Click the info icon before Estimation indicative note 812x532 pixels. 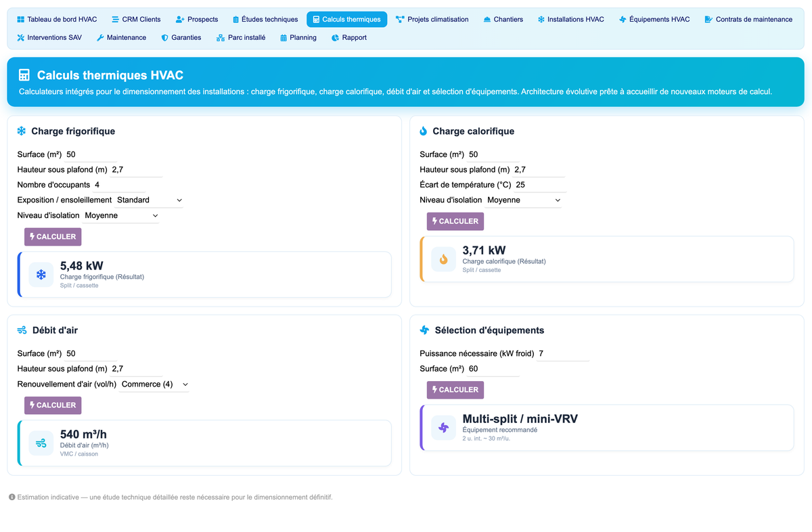[x=12, y=497]
